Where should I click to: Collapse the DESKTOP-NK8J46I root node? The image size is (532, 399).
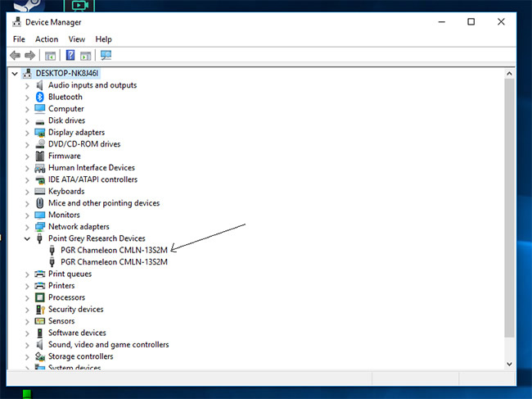tap(16, 73)
